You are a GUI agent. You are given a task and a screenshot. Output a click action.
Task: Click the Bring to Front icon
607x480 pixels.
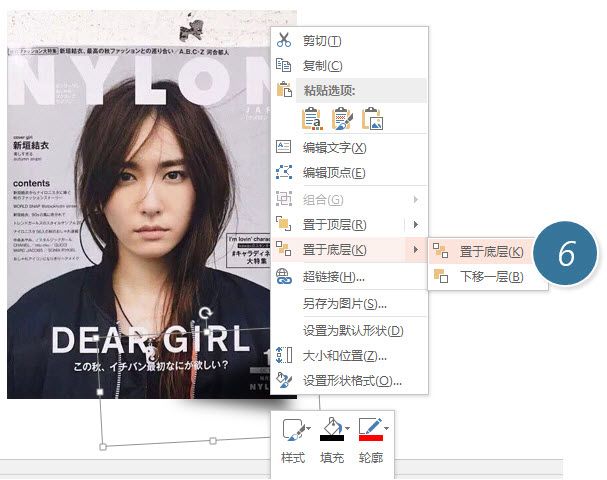pyautogui.click(x=283, y=224)
